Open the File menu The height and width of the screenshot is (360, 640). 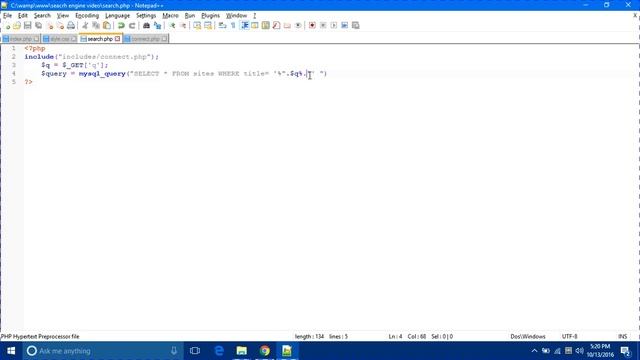pyautogui.click(x=7, y=16)
